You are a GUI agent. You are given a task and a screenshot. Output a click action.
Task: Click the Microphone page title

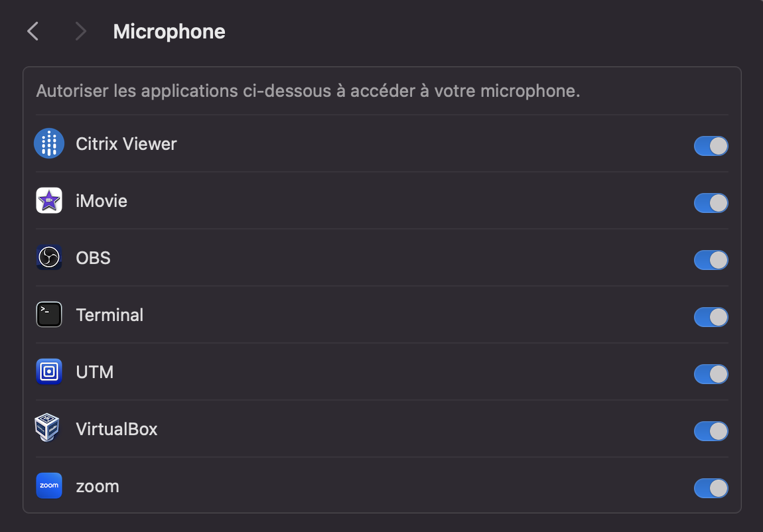(x=169, y=32)
